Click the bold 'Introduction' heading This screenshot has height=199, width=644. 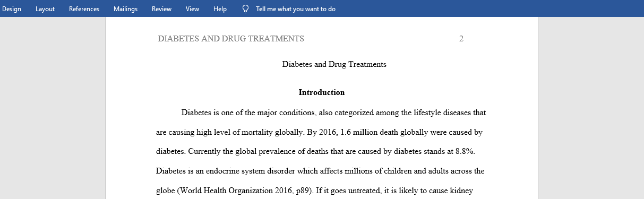322,92
